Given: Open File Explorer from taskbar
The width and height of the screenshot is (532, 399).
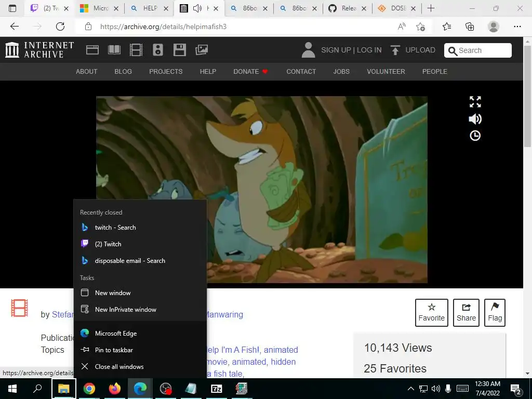Looking at the screenshot, I should [x=64, y=389].
